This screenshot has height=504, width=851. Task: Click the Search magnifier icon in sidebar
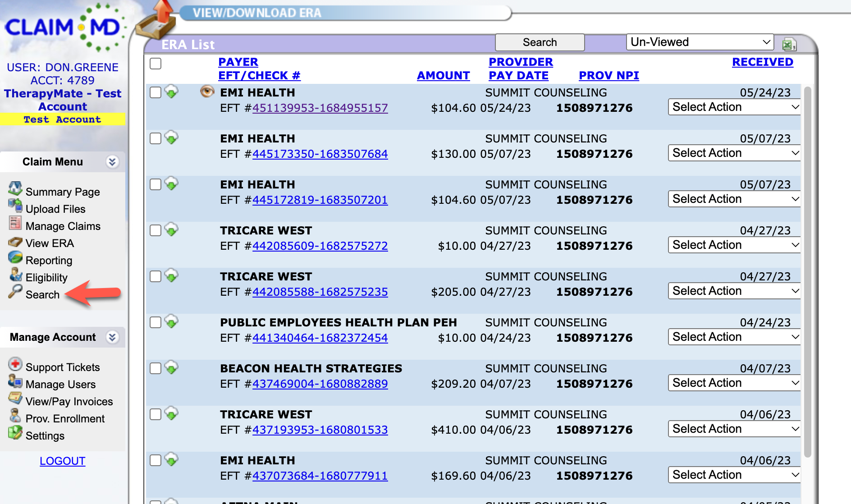(x=15, y=292)
